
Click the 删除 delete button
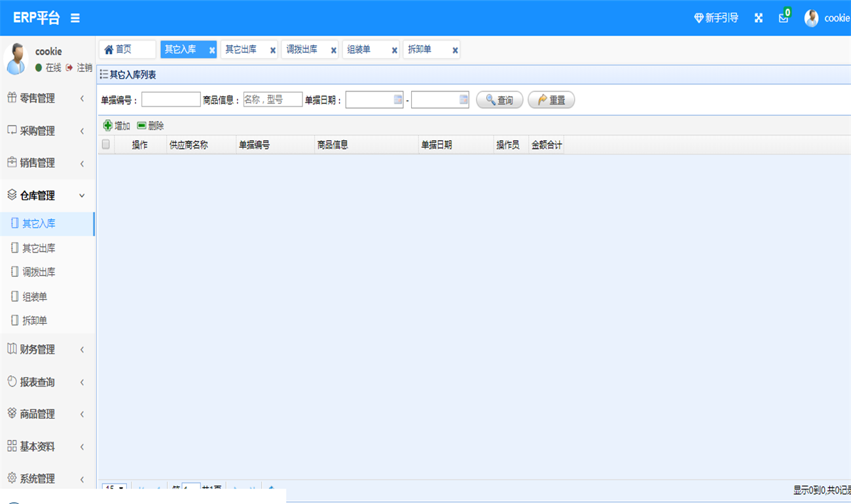point(151,126)
